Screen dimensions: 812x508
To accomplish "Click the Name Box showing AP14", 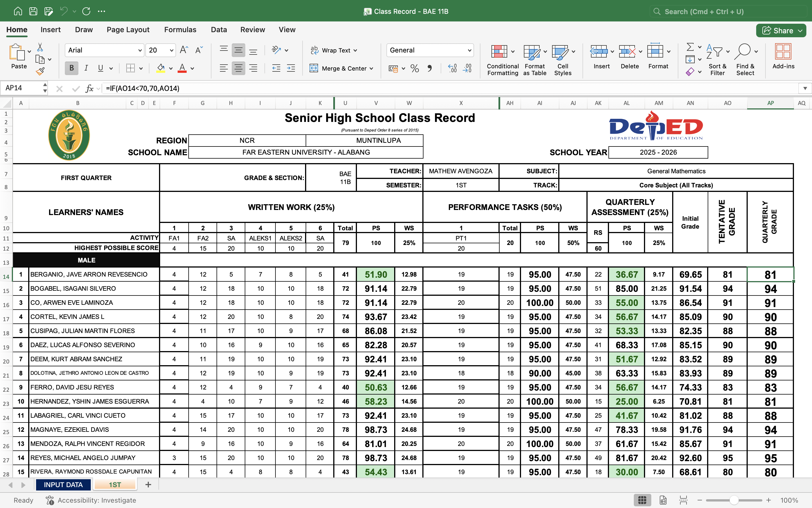I will click(23, 88).
